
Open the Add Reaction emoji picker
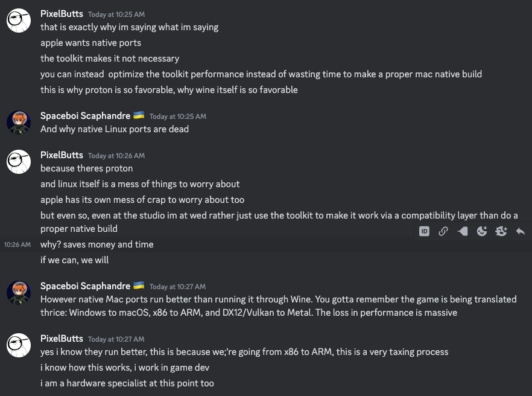point(482,231)
